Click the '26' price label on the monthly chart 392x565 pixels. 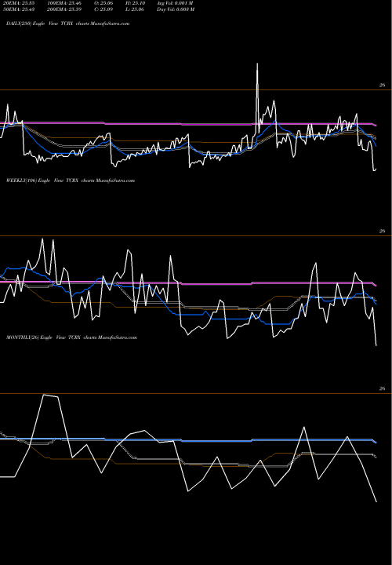pyautogui.click(x=383, y=388)
